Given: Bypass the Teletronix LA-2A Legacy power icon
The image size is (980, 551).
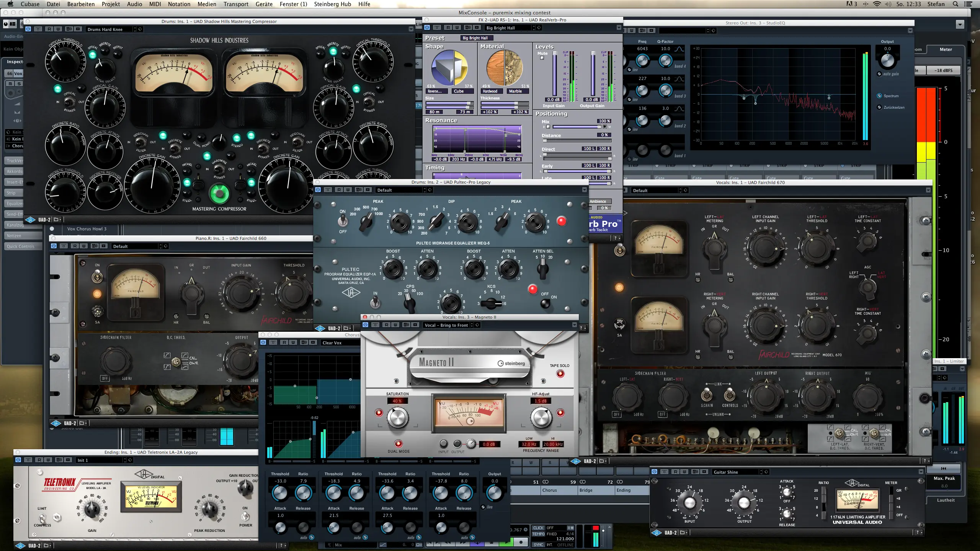Looking at the screenshot, I should 18,460.
